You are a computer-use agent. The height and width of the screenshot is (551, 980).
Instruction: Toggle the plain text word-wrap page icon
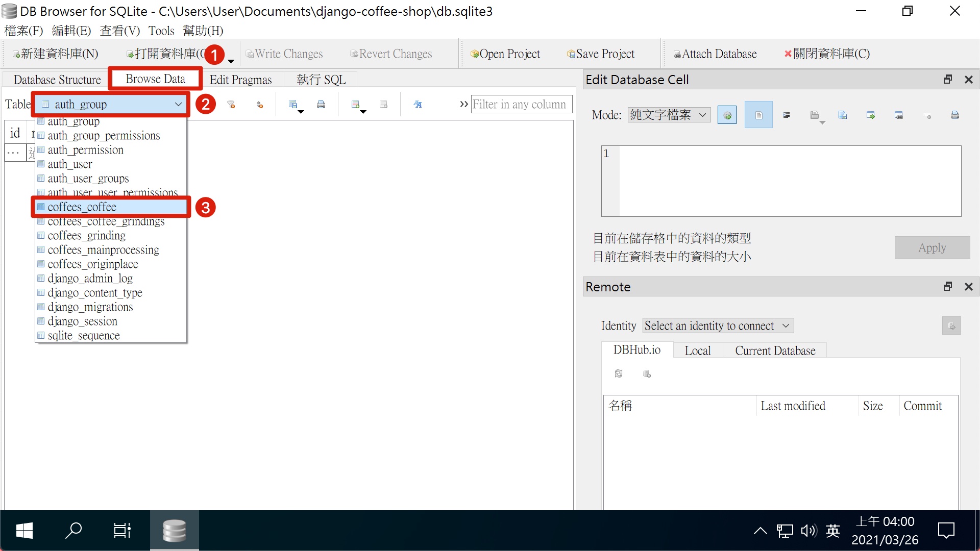click(x=758, y=115)
